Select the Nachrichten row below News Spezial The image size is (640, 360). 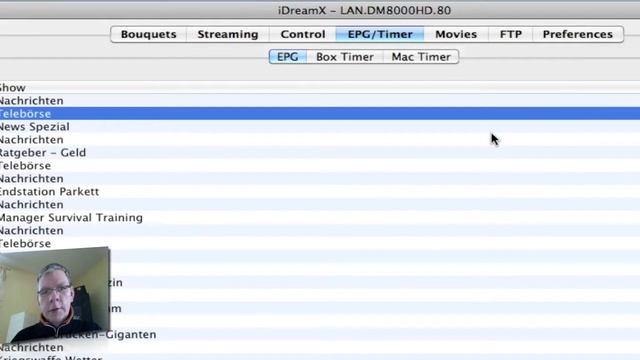click(x=320, y=140)
